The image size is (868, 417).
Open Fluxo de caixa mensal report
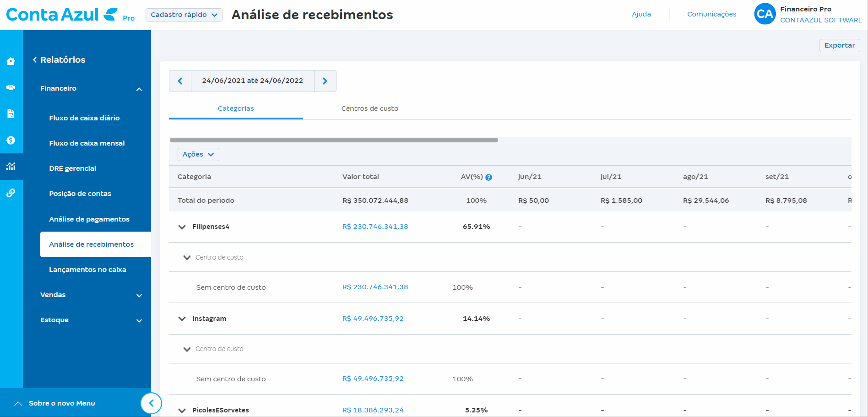point(87,143)
